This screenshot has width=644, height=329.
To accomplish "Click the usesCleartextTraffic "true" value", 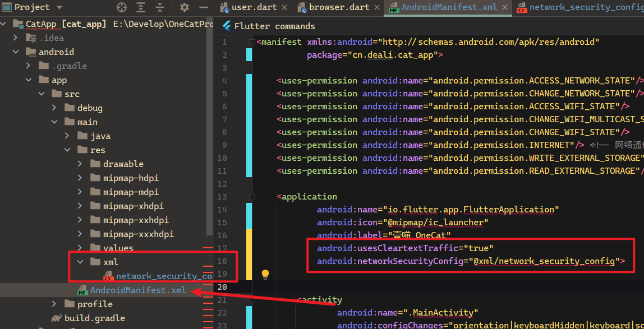I will 478,248.
